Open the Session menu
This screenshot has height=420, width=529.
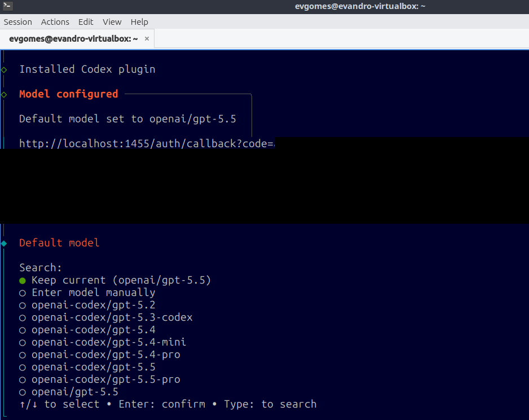[x=17, y=22]
